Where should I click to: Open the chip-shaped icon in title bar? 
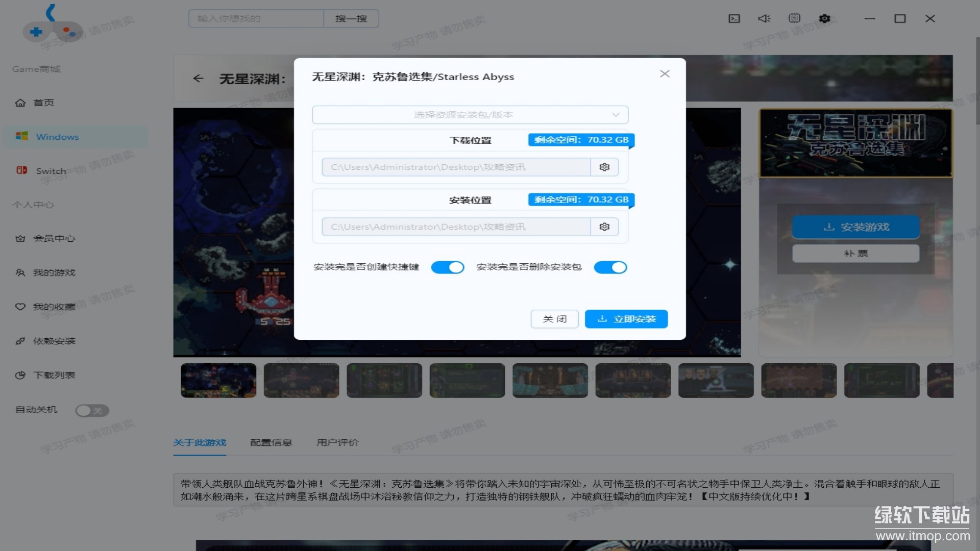794,18
